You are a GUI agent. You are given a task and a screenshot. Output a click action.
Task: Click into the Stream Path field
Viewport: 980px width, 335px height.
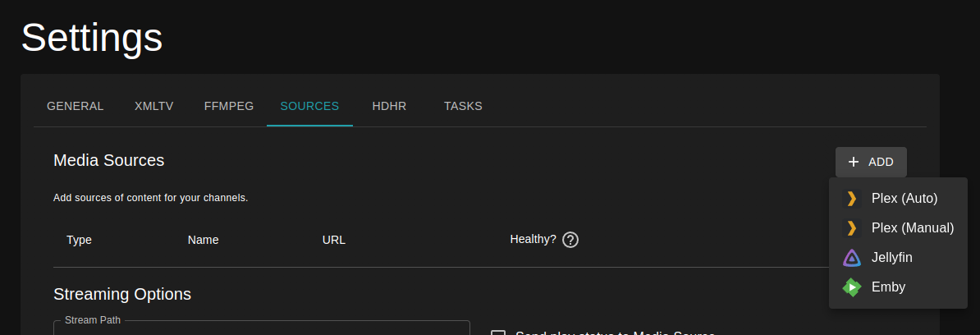click(261, 330)
